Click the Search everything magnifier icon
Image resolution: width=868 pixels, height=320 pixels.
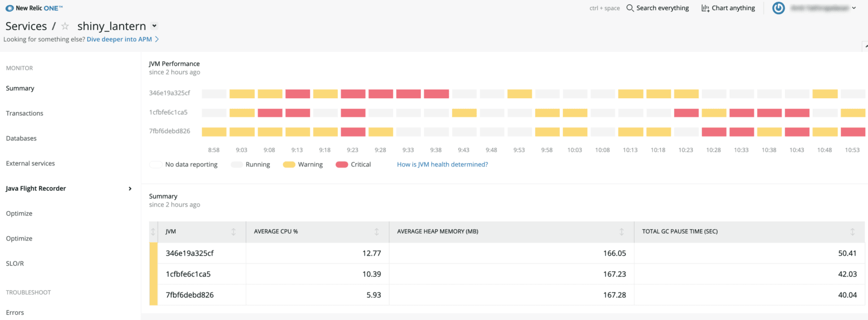click(630, 8)
